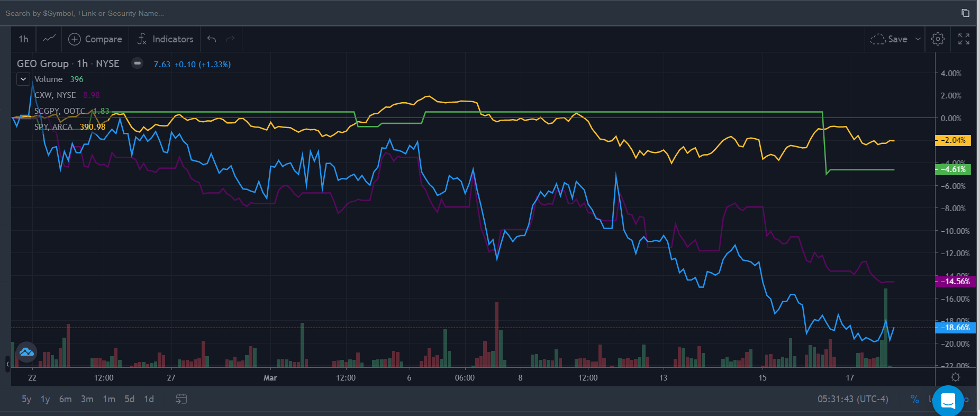Viewport: 980px width, 416px height.
Task: Focus the symbol search field
Action: (476, 13)
